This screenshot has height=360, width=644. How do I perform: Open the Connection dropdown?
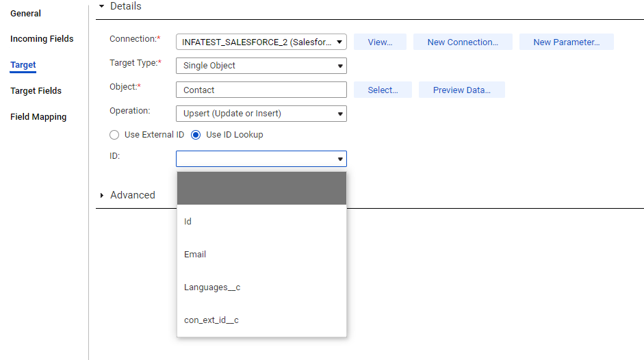pos(261,42)
